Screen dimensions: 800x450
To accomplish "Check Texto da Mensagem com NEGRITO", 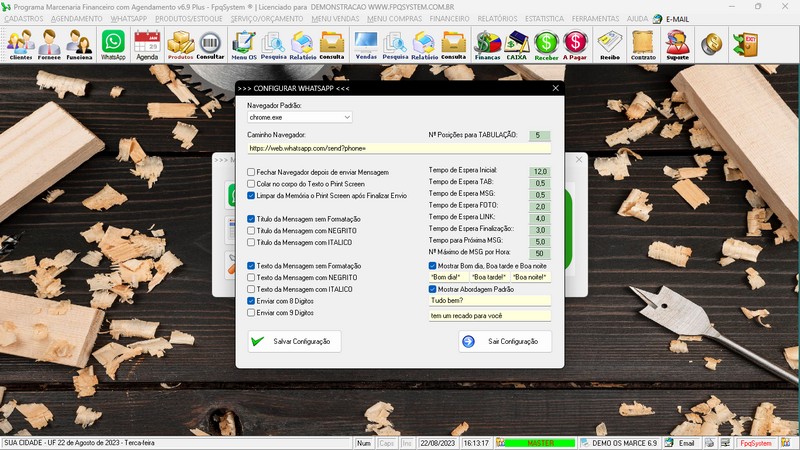I will tap(251, 278).
